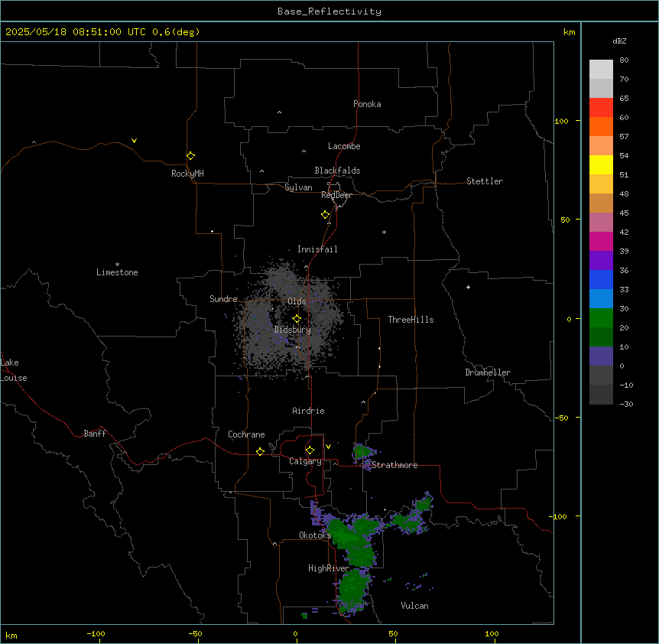Click the -30 dBZ legend value
659x644 pixels.
(x=626, y=404)
